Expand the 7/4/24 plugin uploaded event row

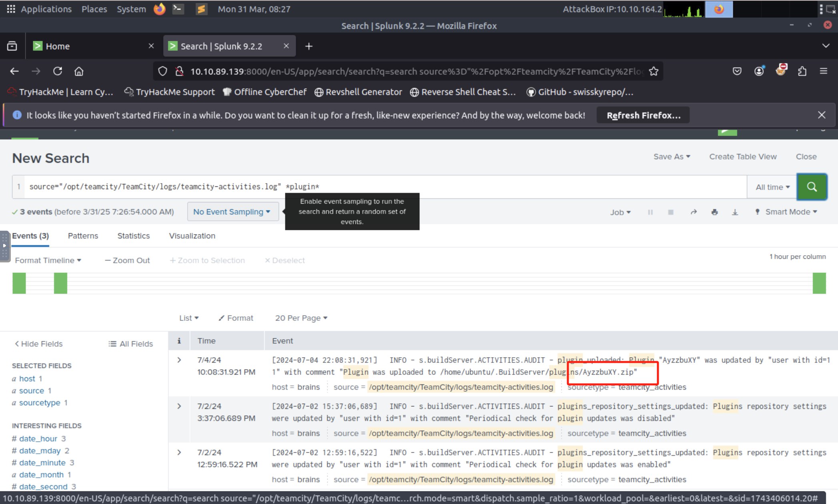tap(179, 360)
